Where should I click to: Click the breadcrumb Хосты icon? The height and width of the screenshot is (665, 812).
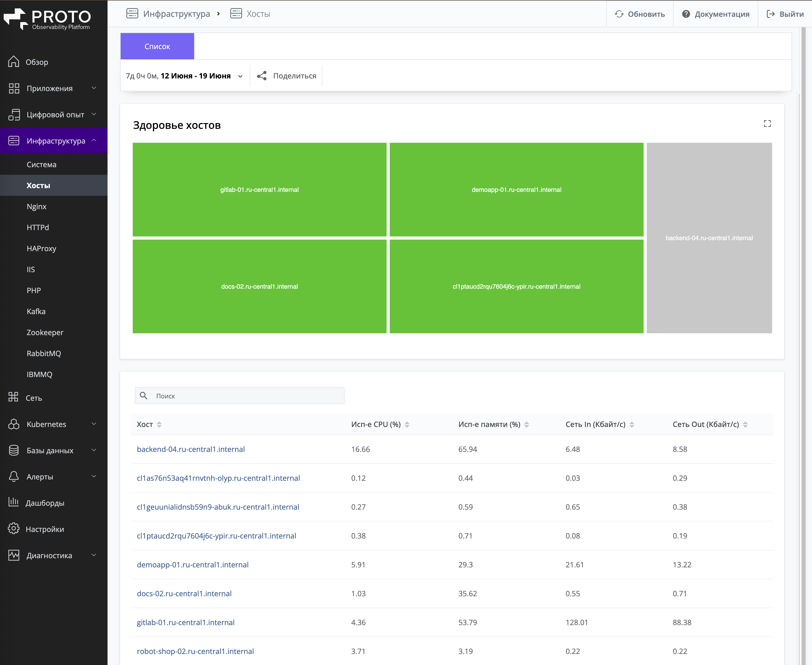coord(236,13)
